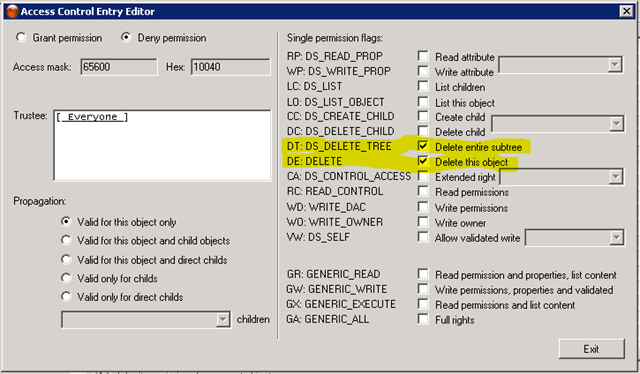Click the DT: DS_DELETE_TREE label

pyautogui.click(x=339, y=146)
